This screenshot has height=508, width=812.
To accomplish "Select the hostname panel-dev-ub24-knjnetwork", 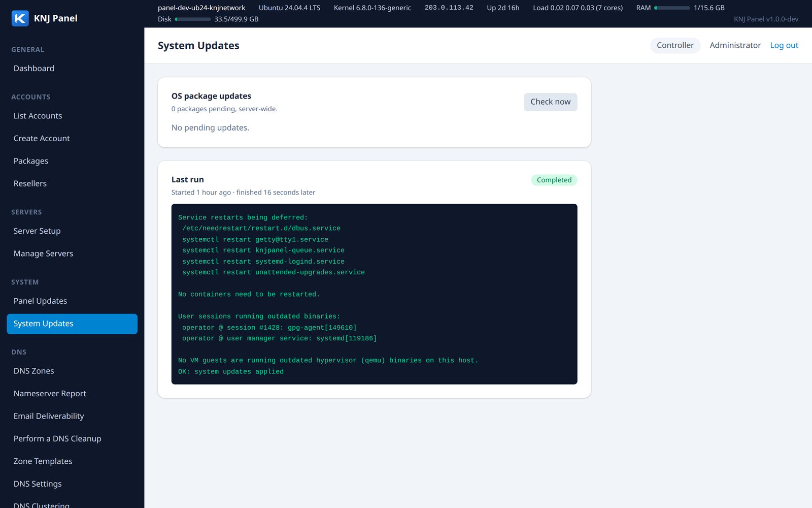I will [x=201, y=8].
